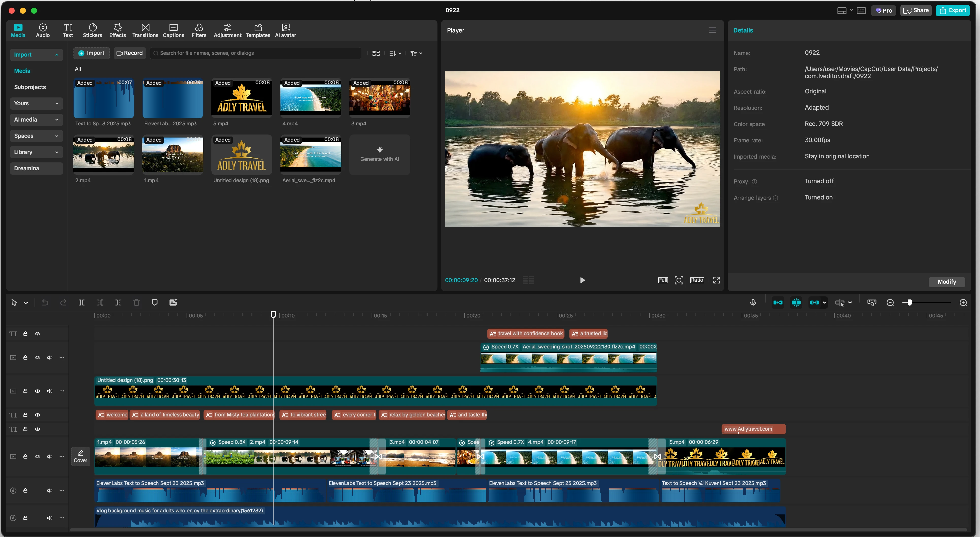Click the Export button
980x537 pixels.
(x=953, y=10)
